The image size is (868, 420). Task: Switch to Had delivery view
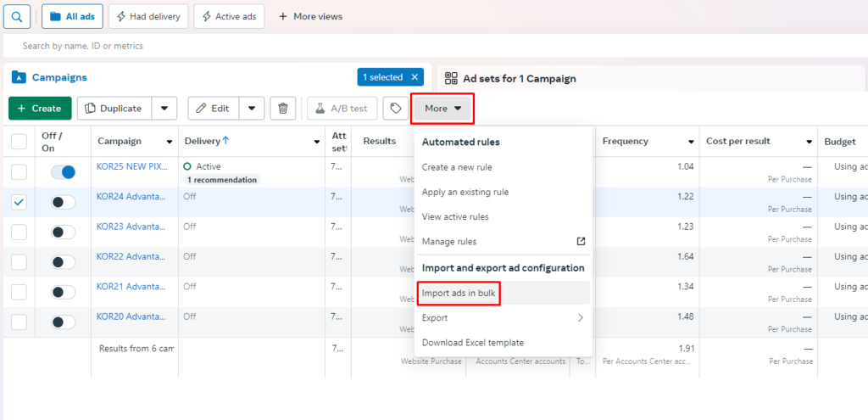(147, 16)
